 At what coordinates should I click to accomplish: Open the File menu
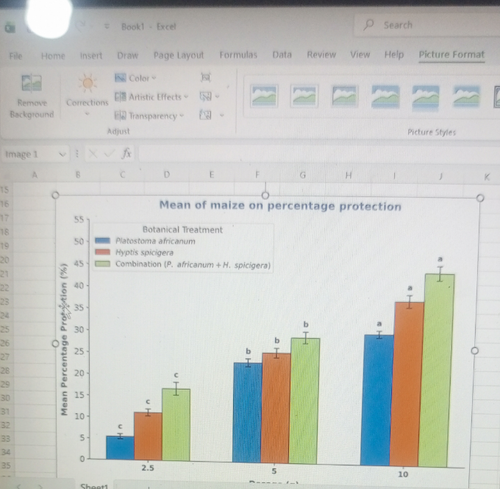[16, 56]
